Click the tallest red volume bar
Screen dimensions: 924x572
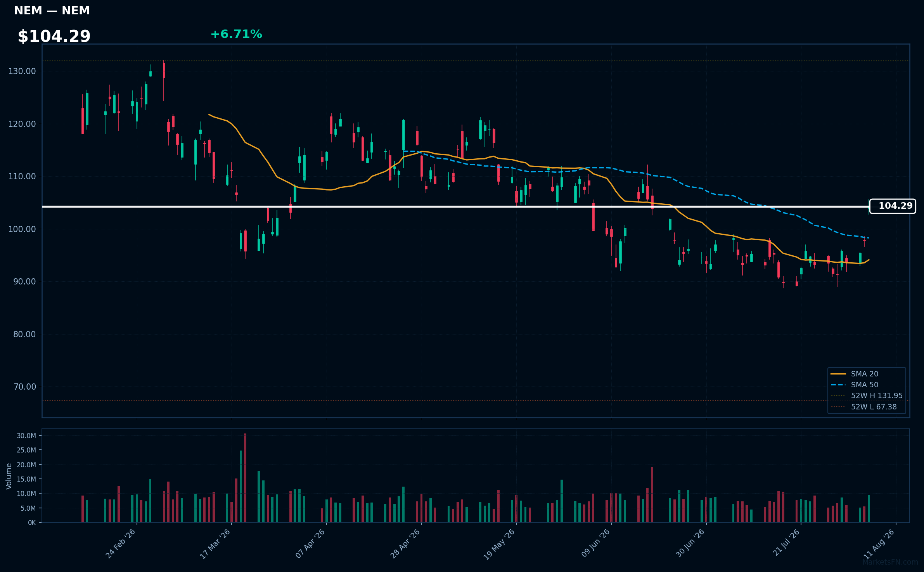click(x=245, y=478)
